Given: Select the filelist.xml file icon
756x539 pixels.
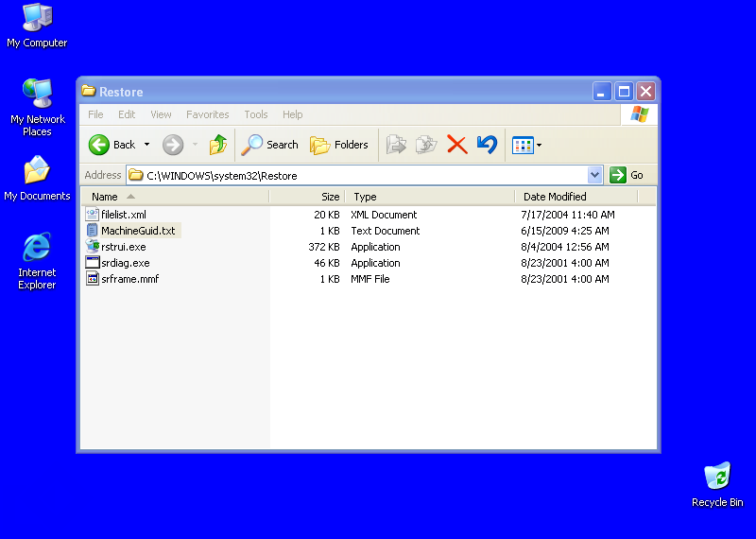Looking at the screenshot, I should point(92,215).
